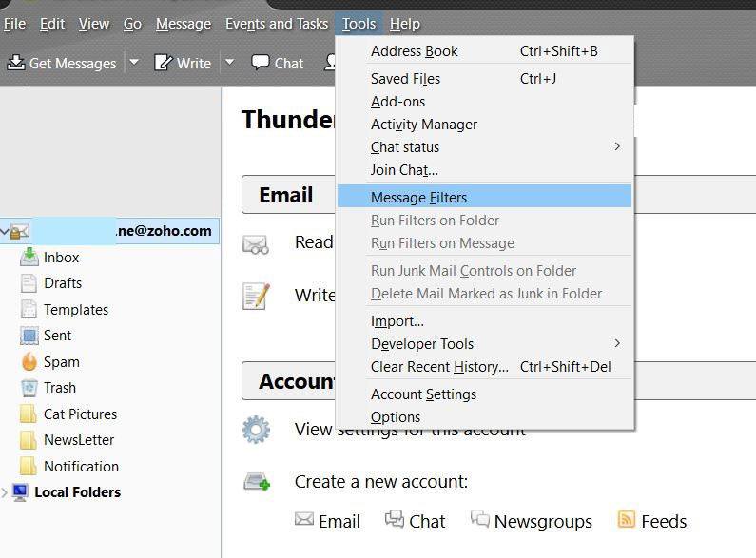Click the Write button label
756x558 pixels.
coord(194,63)
